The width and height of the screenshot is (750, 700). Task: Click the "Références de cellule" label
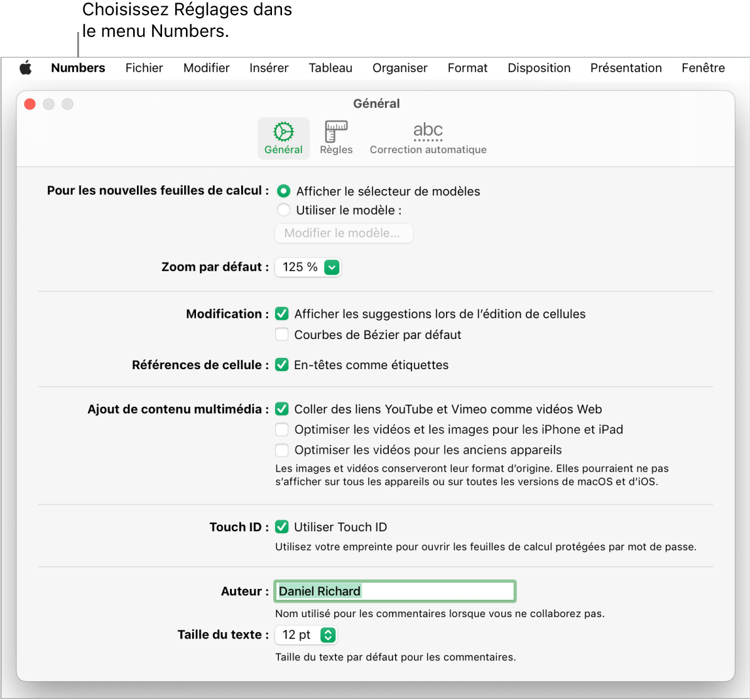(200, 365)
